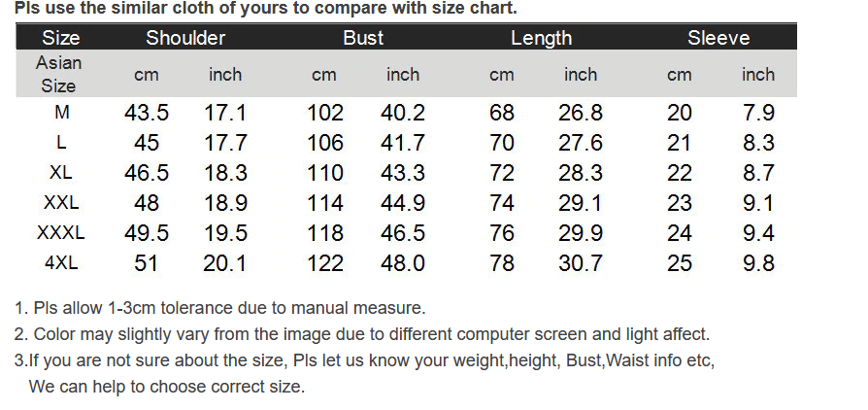Click the 9.8 sleeve inch value
Viewport: 868px width, 410px height.
pos(758,262)
